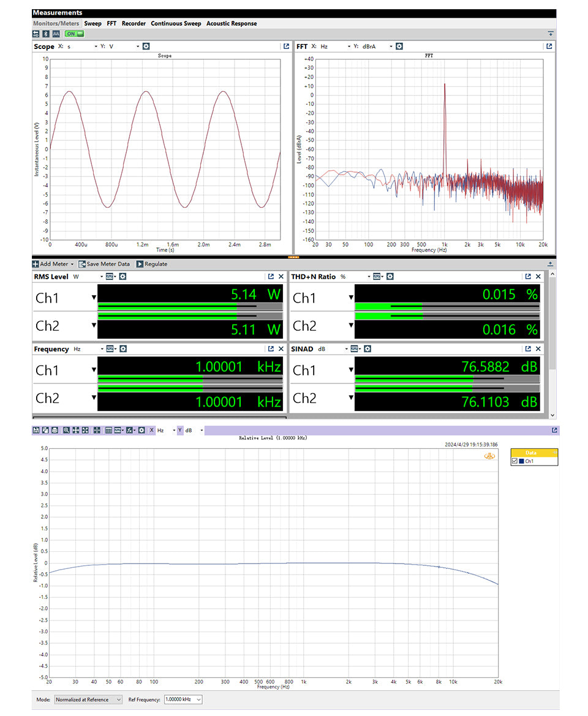Toggle the green ON generator switch

coord(73,34)
